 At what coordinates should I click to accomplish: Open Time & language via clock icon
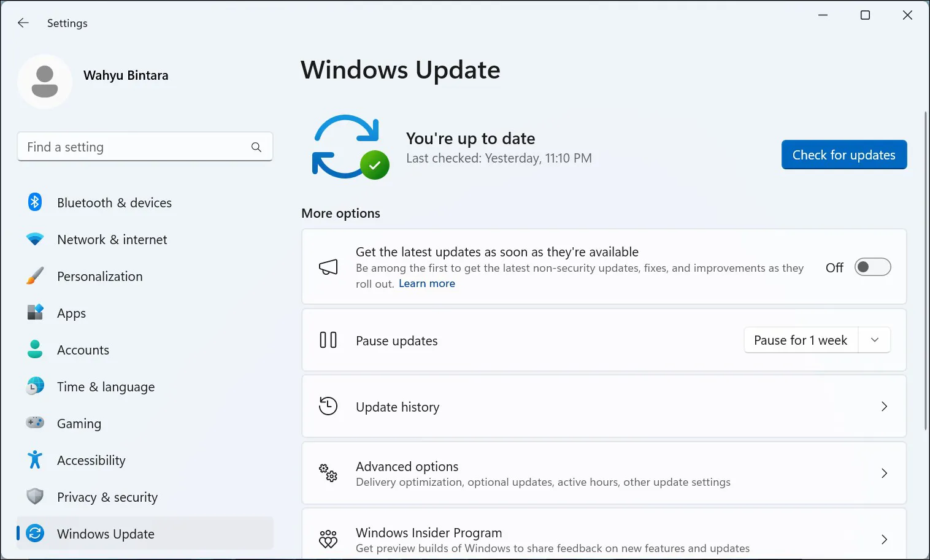coord(35,386)
